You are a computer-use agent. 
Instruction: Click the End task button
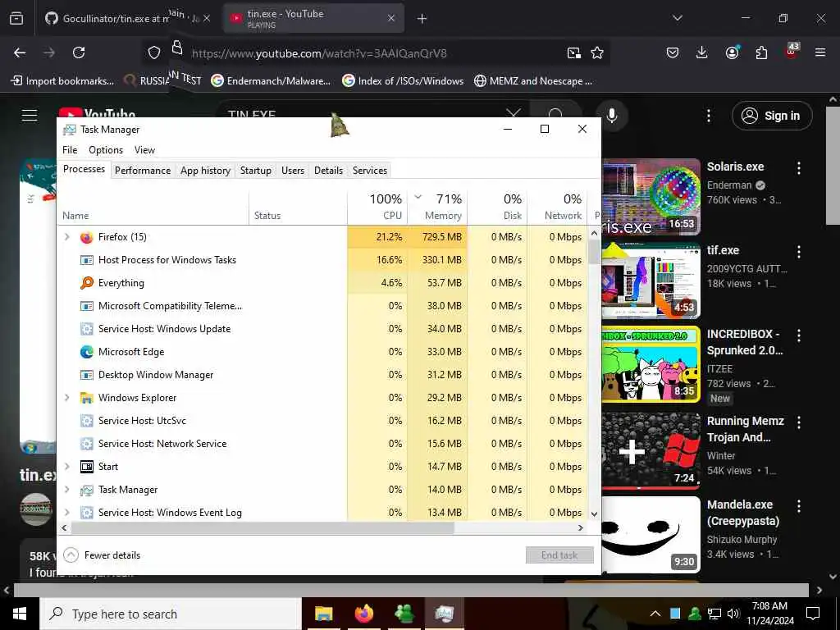coord(559,555)
